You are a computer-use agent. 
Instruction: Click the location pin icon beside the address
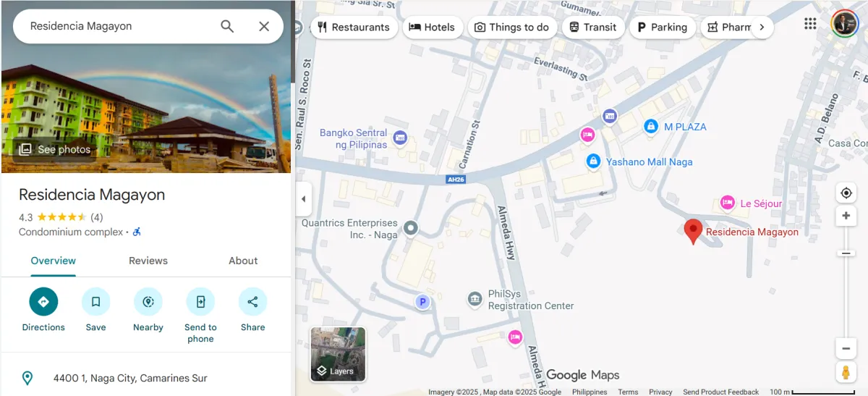pyautogui.click(x=27, y=378)
